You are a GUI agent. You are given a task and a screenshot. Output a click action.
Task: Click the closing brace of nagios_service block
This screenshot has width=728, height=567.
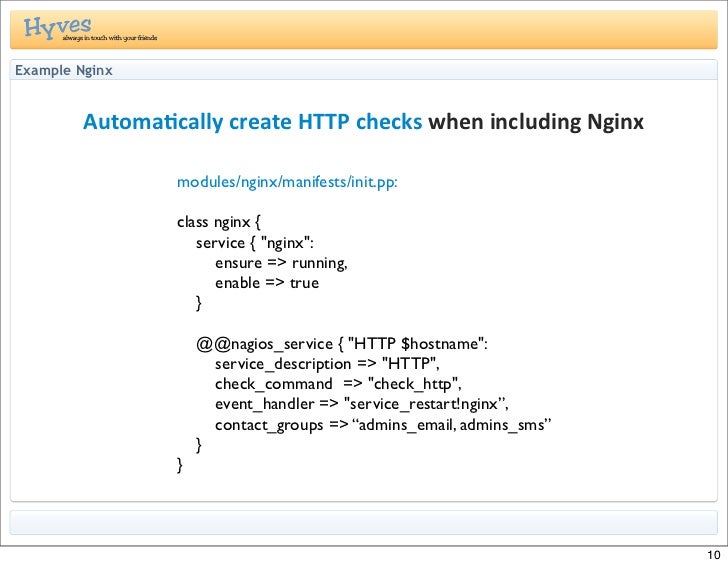(199, 444)
